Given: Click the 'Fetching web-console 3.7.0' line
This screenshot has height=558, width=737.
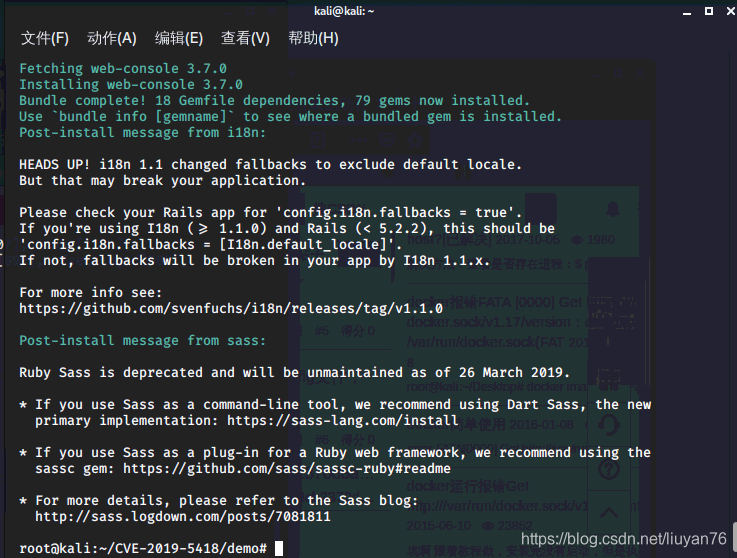Looking at the screenshot, I should [123, 69].
